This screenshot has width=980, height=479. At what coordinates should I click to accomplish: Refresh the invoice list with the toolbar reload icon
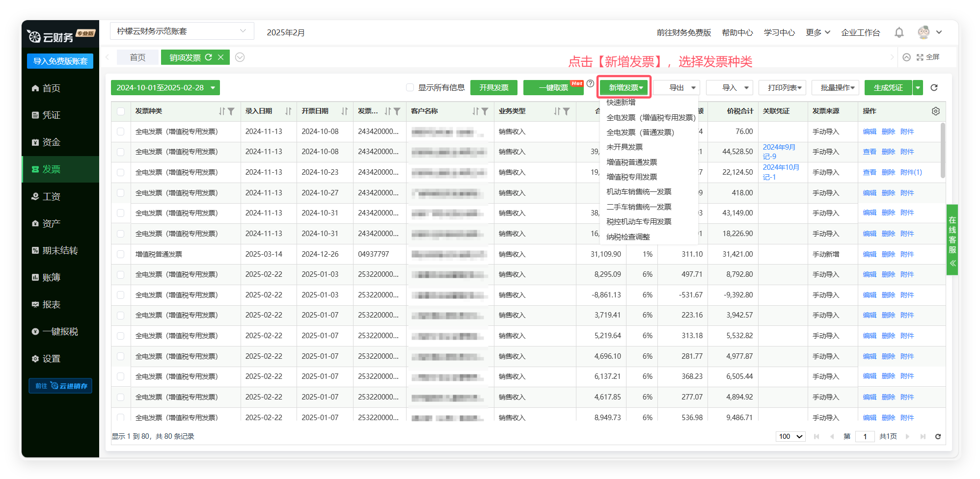coord(934,88)
